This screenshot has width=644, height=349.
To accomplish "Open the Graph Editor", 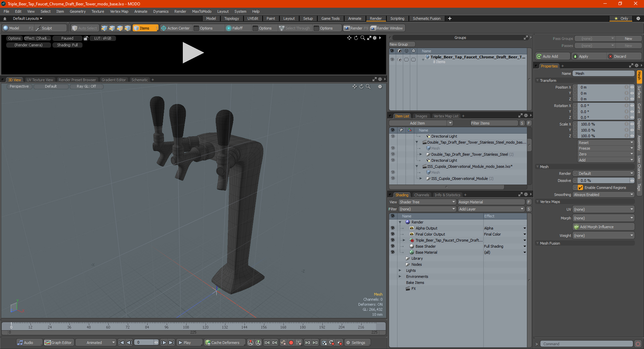I will click(x=58, y=343).
